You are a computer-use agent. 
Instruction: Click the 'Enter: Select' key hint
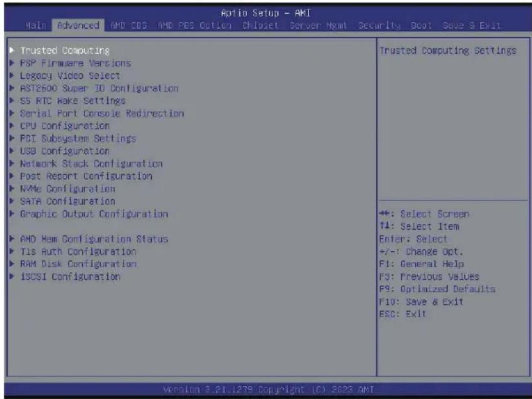(x=413, y=239)
